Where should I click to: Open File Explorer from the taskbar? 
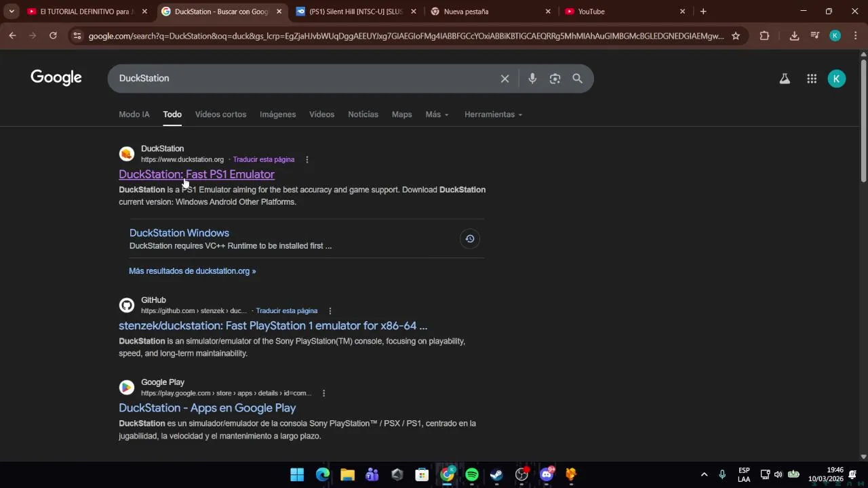348,474
